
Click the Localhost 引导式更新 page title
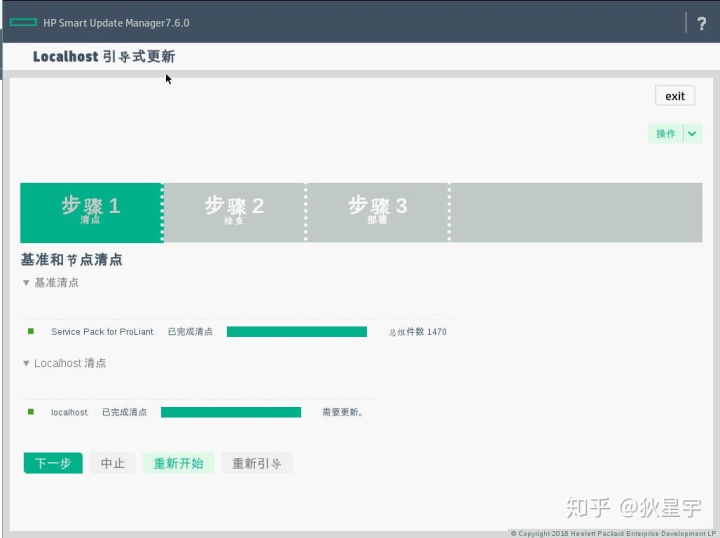104,56
